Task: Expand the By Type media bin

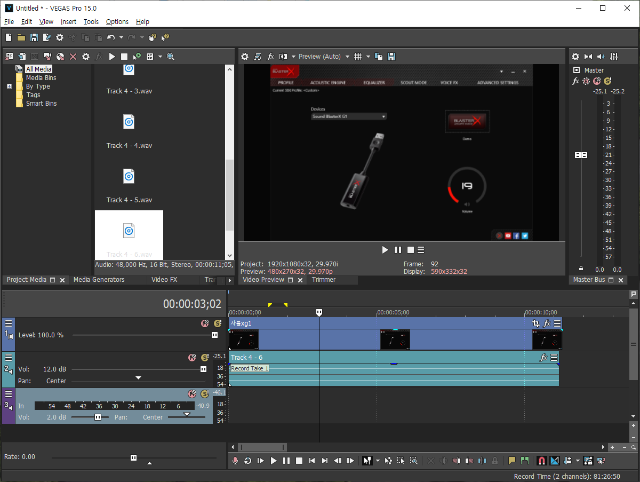Action: point(9,87)
